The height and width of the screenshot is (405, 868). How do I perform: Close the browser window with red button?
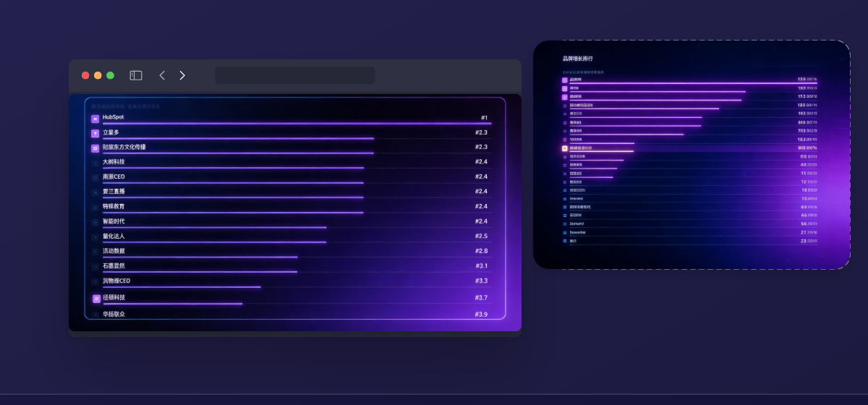pos(85,75)
